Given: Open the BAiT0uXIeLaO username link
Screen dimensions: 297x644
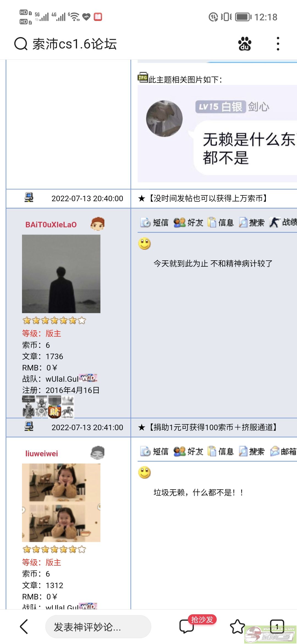Looking at the screenshot, I should (51, 225).
